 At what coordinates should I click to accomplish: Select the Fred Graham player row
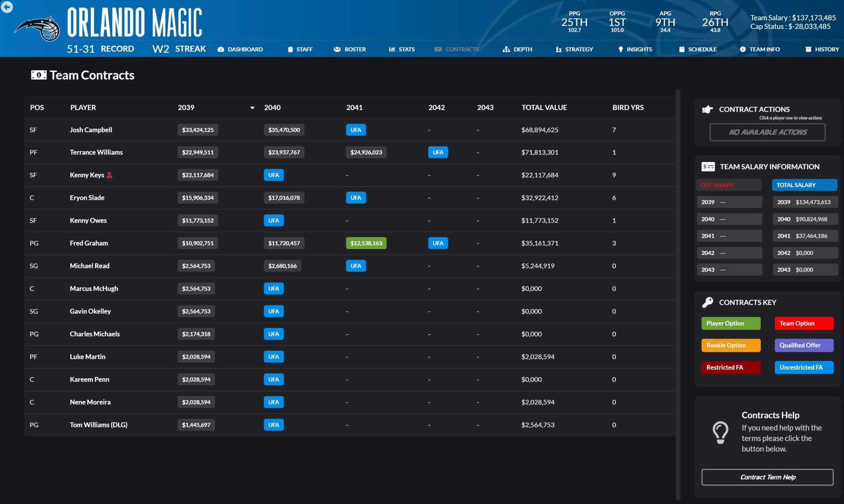pos(89,243)
